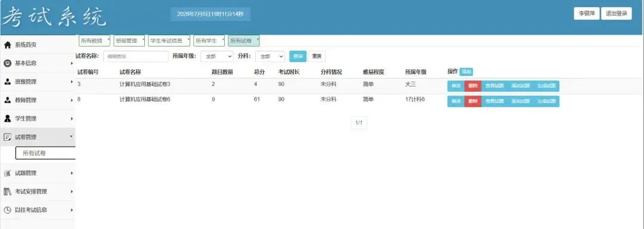Click the 基本信息 sidebar icon

coord(7,63)
